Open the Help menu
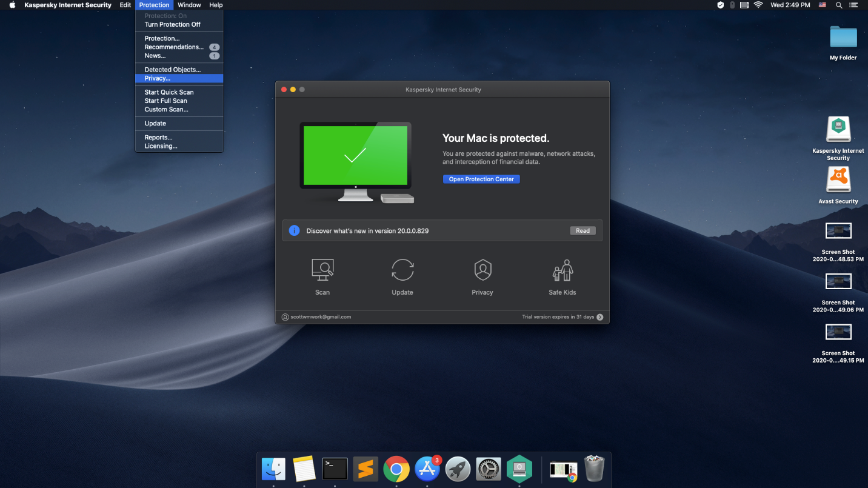 pos(216,5)
